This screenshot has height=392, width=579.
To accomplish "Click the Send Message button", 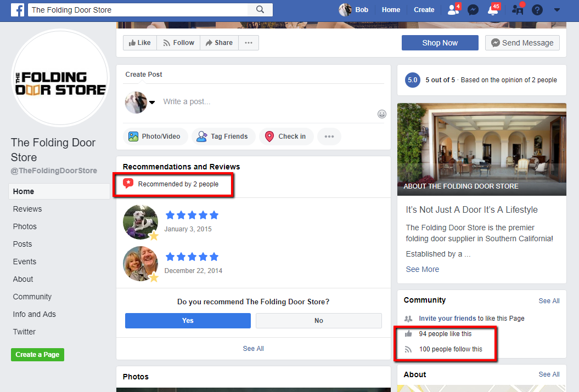I will [x=522, y=43].
